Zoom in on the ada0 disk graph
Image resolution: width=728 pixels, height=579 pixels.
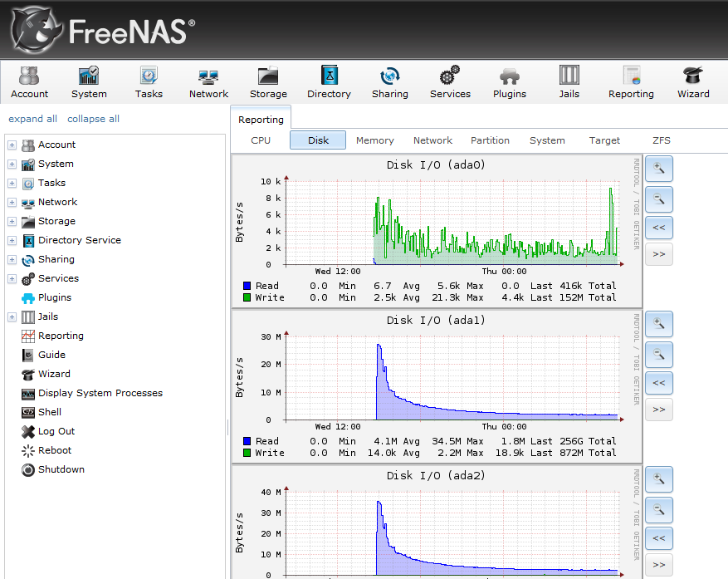(658, 169)
